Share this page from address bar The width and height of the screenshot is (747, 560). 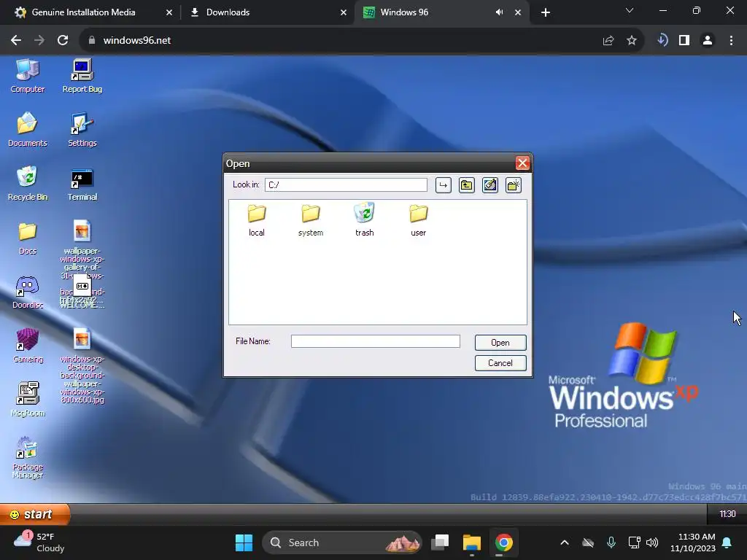608,41
